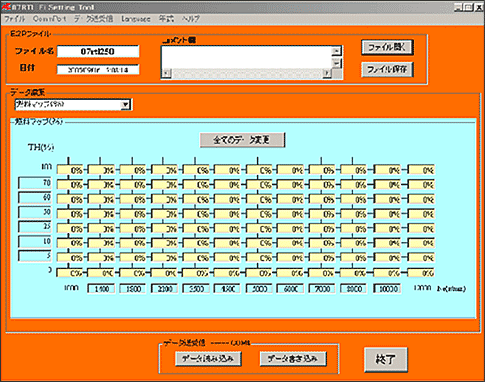
Task: Open the Language menu
Action: [136, 19]
